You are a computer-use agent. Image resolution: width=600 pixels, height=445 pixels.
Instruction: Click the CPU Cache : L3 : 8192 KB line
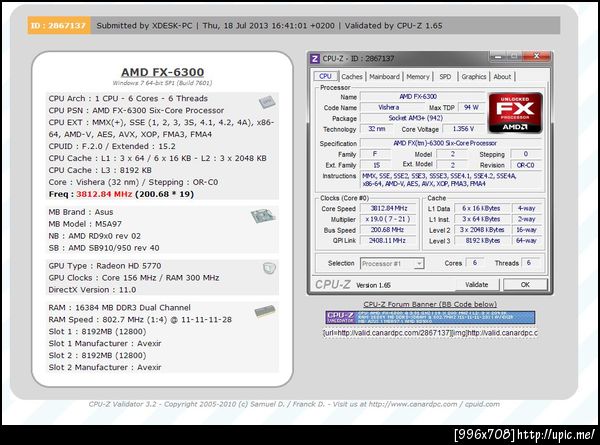click(100, 170)
